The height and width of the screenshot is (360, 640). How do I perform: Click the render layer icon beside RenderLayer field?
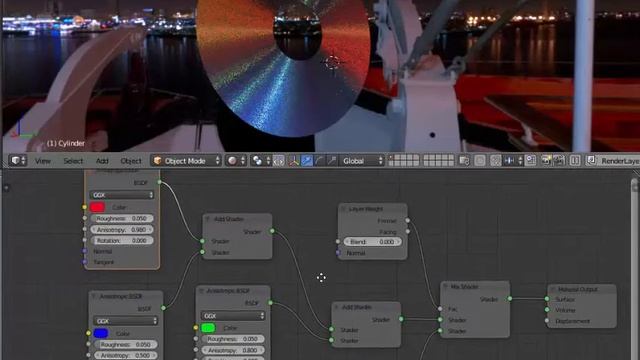point(591,160)
